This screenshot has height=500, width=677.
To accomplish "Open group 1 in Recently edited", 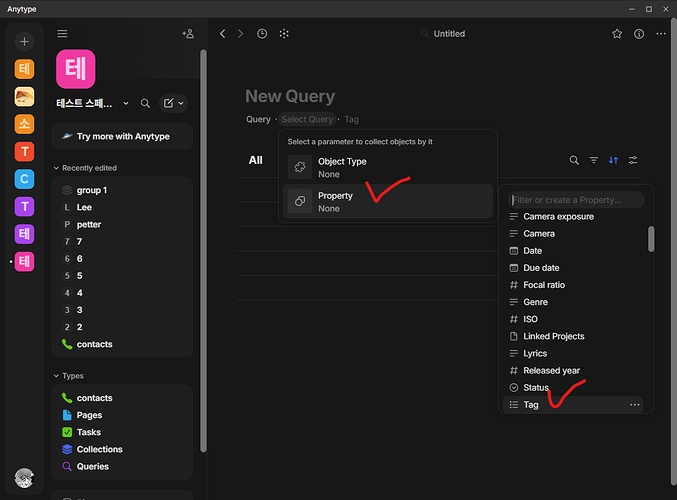I will (x=122, y=190).
